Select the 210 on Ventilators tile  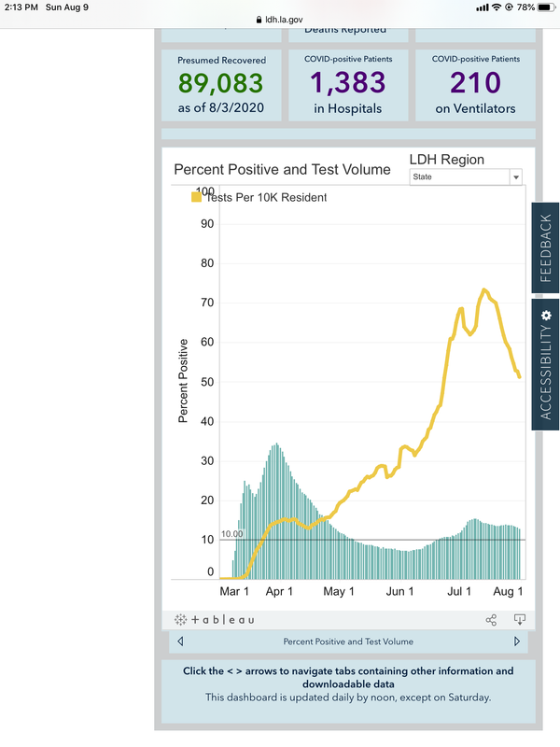(x=475, y=85)
